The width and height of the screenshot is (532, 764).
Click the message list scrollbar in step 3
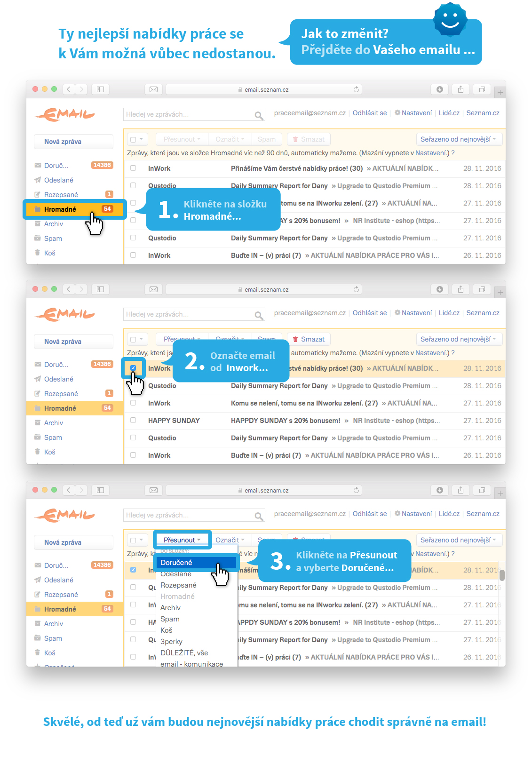(x=502, y=575)
